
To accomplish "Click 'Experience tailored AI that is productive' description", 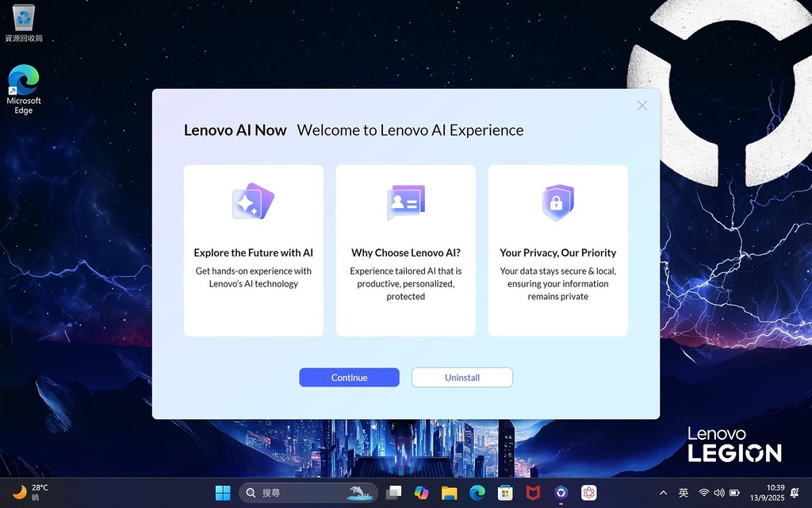I will point(405,283).
